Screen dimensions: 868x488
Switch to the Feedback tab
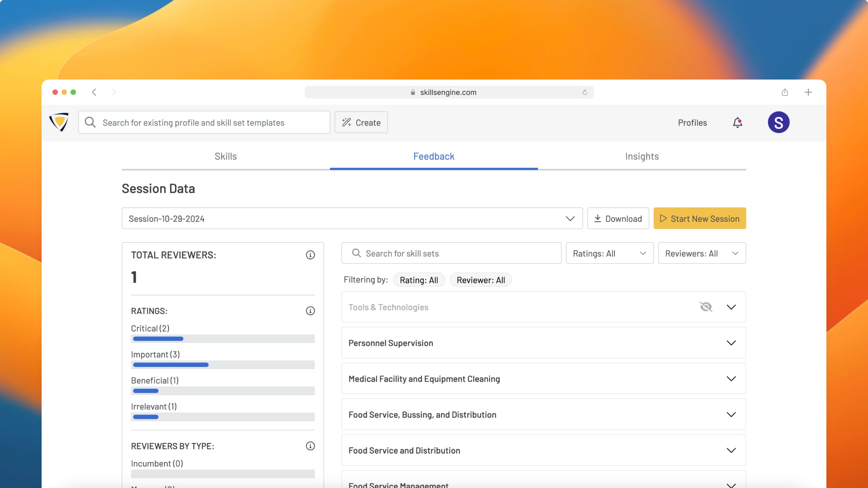[434, 156]
